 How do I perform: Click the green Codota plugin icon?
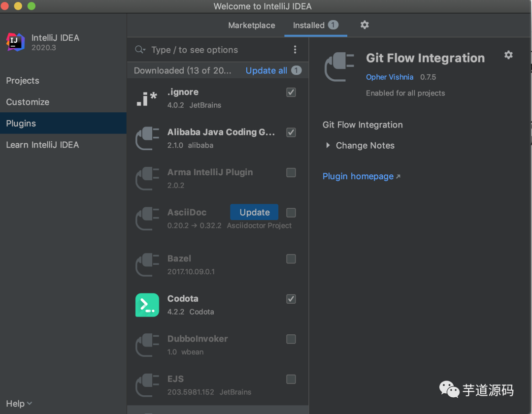coord(147,305)
